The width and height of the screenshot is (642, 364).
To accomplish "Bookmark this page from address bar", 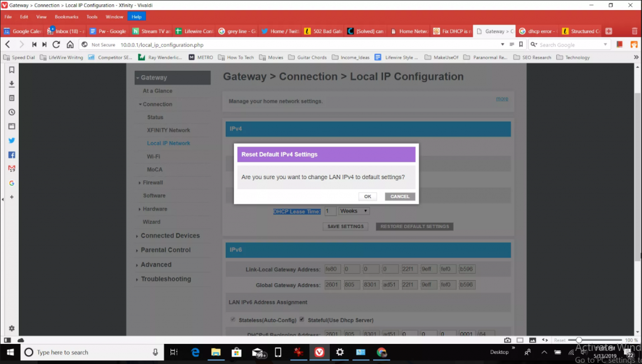I will (x=521, y=44).
